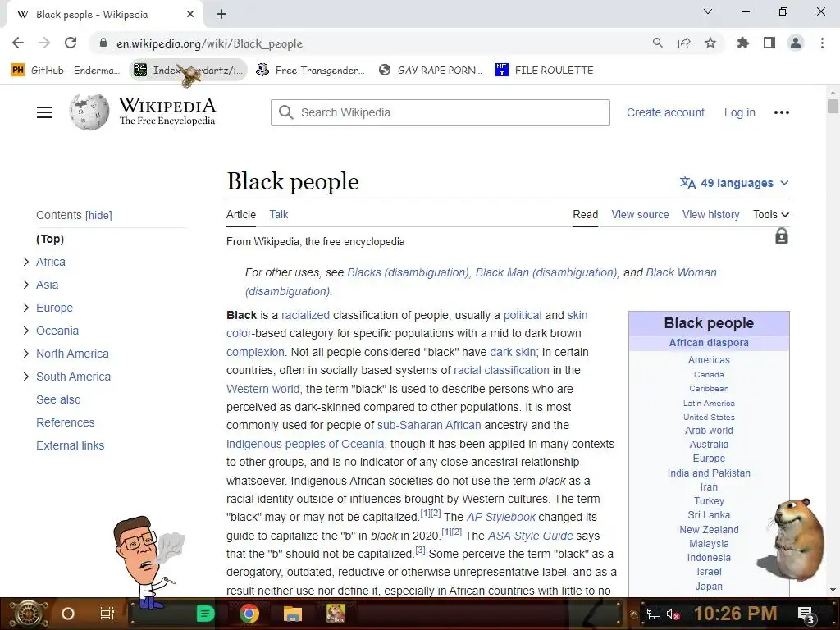Unmute the volume in system tray
Screen dimensions: 840x630
[673, 614]
